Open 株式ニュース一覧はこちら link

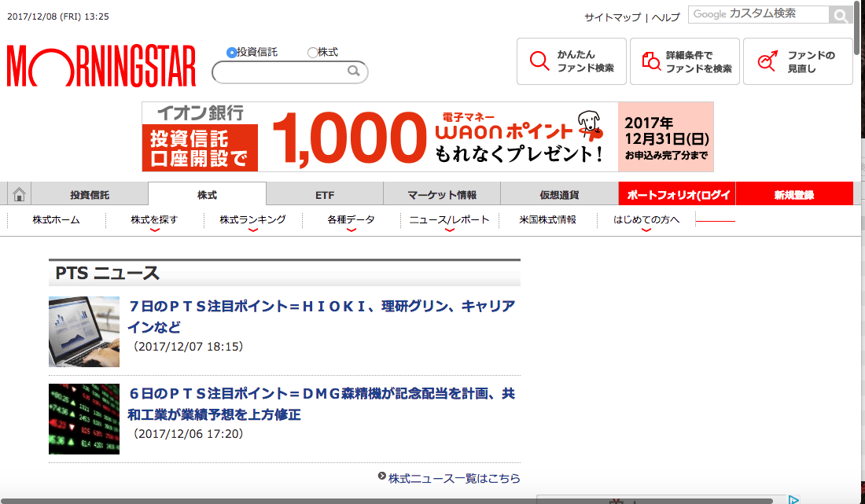coord(454,478)
